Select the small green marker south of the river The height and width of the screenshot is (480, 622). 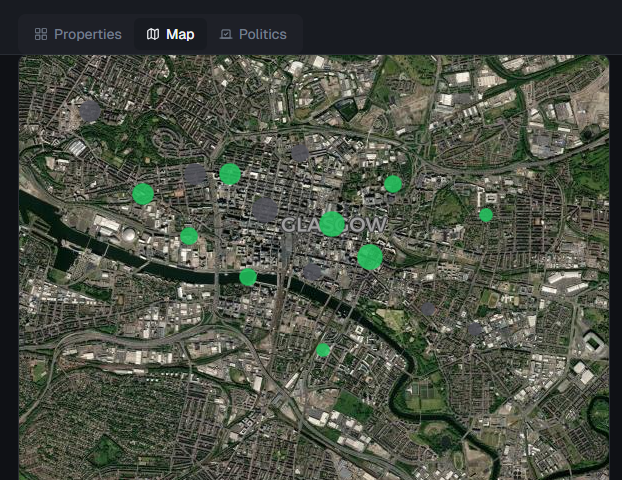(x=323, y=350)
